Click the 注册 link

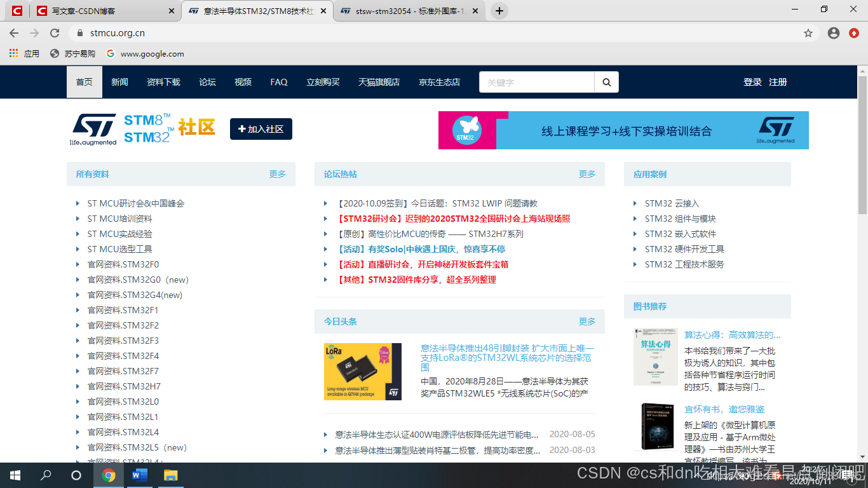pyautogui.click(x=778, y=82)
